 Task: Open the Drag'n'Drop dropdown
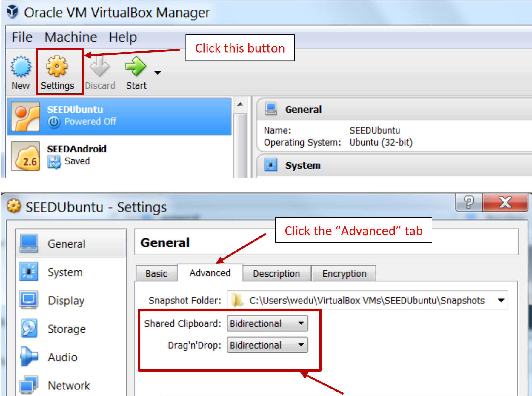tap(267, 345)
